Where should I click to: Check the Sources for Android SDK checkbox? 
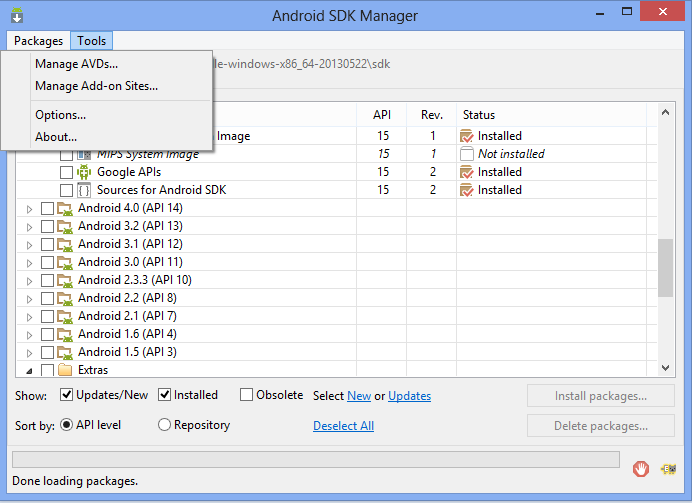66,190
